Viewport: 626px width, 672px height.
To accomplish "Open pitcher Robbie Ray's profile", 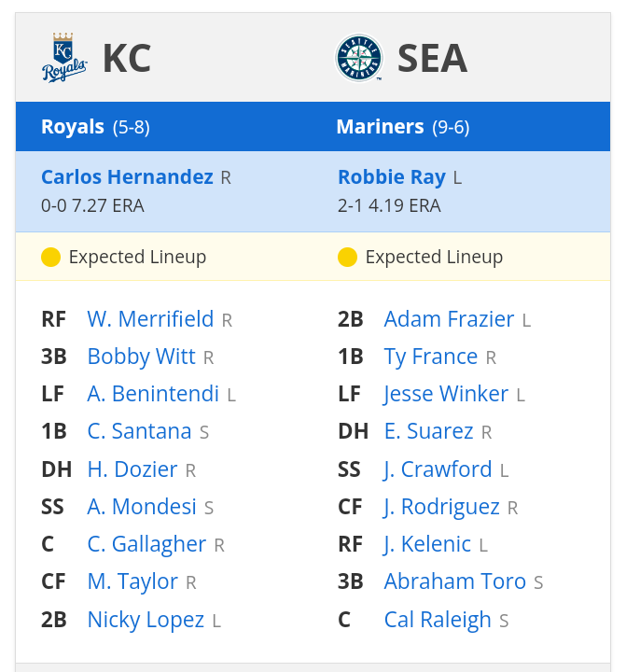I will coord(391,177).
